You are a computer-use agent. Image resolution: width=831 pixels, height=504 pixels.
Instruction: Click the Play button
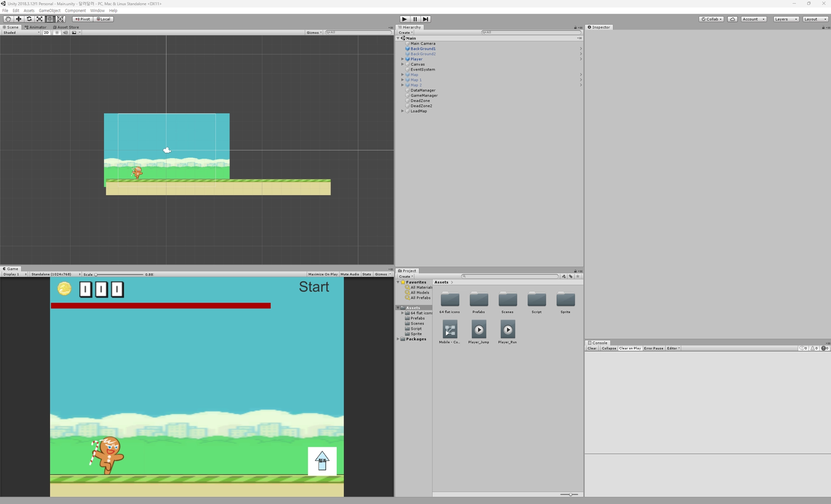(405, 19)
